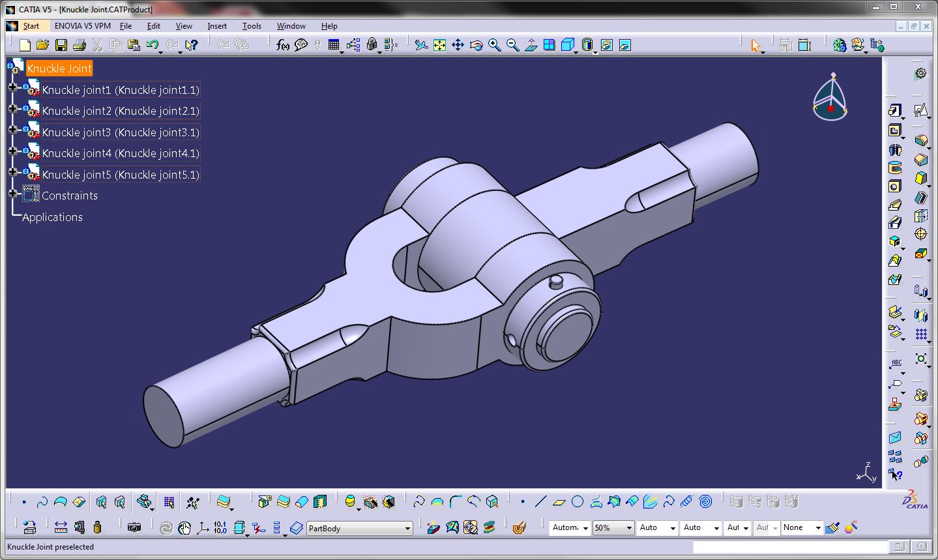The width and height of the screenshot is (938, 560).
Task: Expand Knuckle joint3 tree node
Action: [x=12, y=130]
